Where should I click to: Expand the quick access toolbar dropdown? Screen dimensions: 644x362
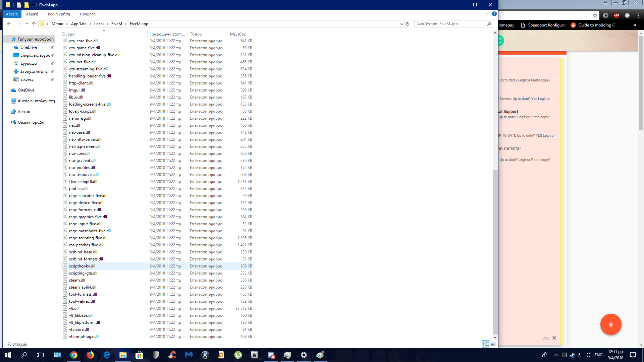click(x=33, y=5)
